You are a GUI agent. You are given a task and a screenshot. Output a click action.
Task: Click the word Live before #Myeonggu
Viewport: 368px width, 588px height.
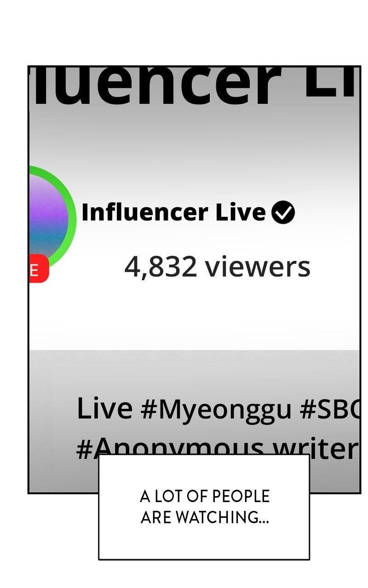[x=104, y=408]
